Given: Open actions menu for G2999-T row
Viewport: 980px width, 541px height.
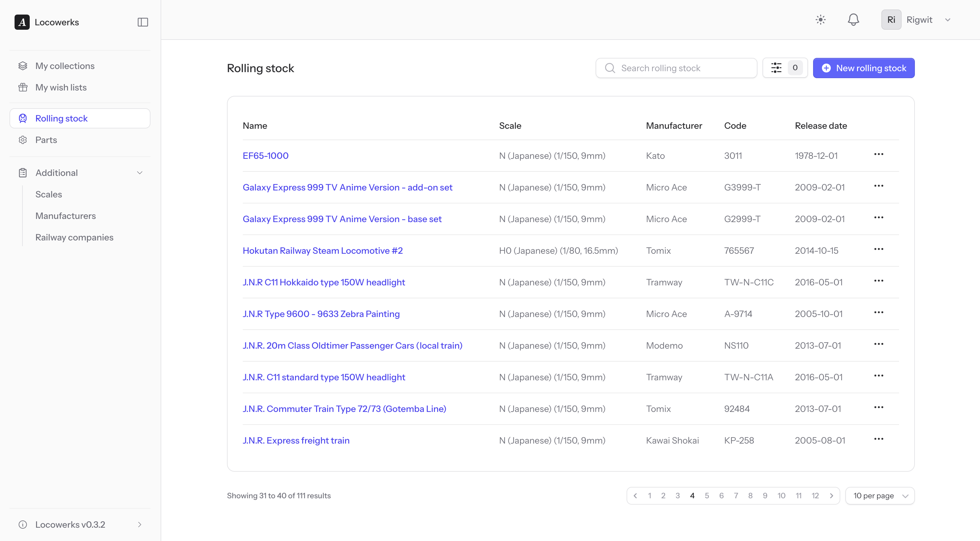Looking at the screenshot, I should point(879,217).
